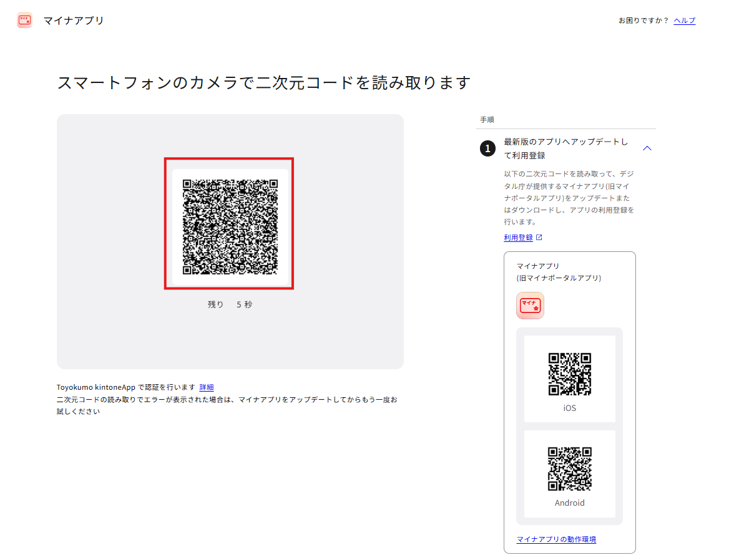Screen dimensions: 739x560
Task: Click the 残り 5 秒 countdown text
Action: (x=230, y=305)
